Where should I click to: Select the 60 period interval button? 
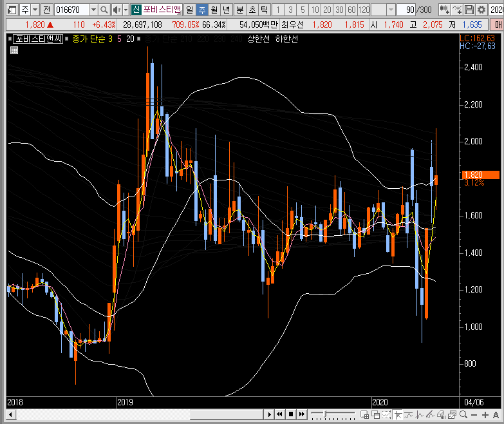point(351,10)
